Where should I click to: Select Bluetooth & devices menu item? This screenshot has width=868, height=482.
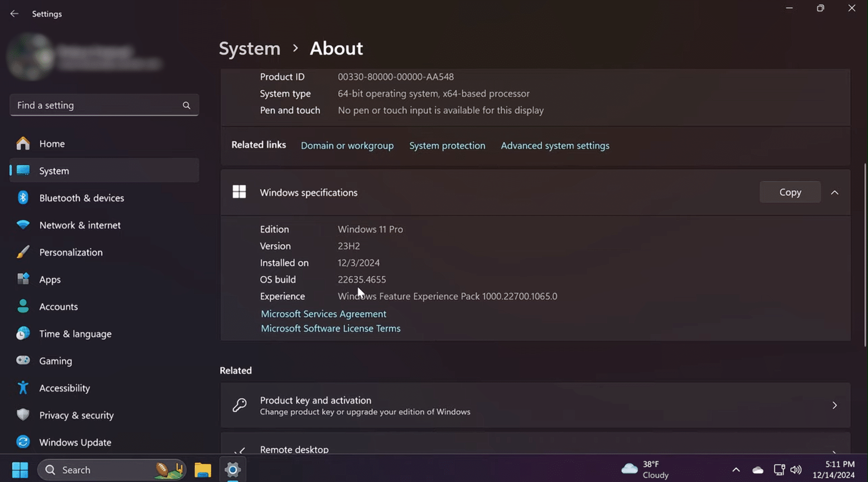click(x=104, y=198)
